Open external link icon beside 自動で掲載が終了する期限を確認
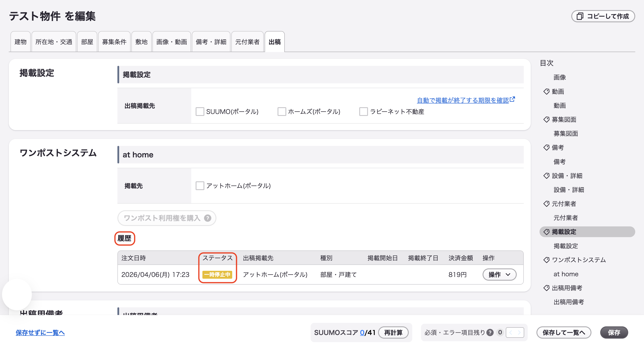This screenshot has height=350, width=644. [512, 99]
